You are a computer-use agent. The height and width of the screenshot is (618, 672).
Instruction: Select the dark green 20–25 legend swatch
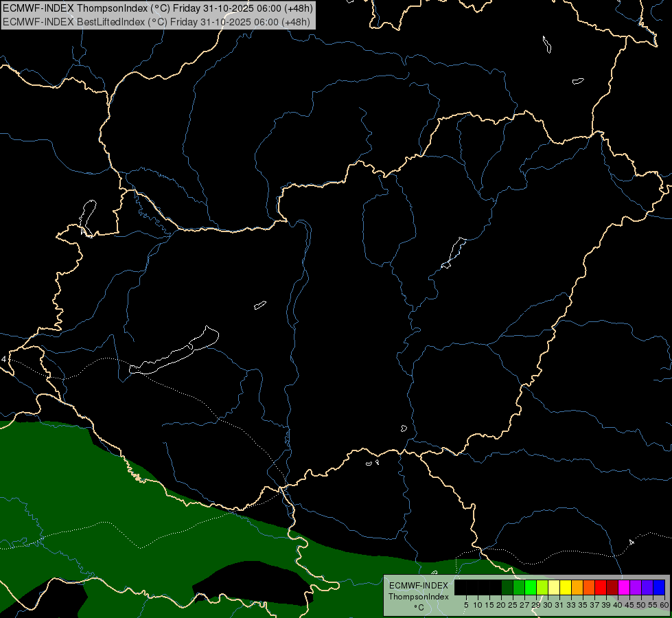(x=507, y=587)
